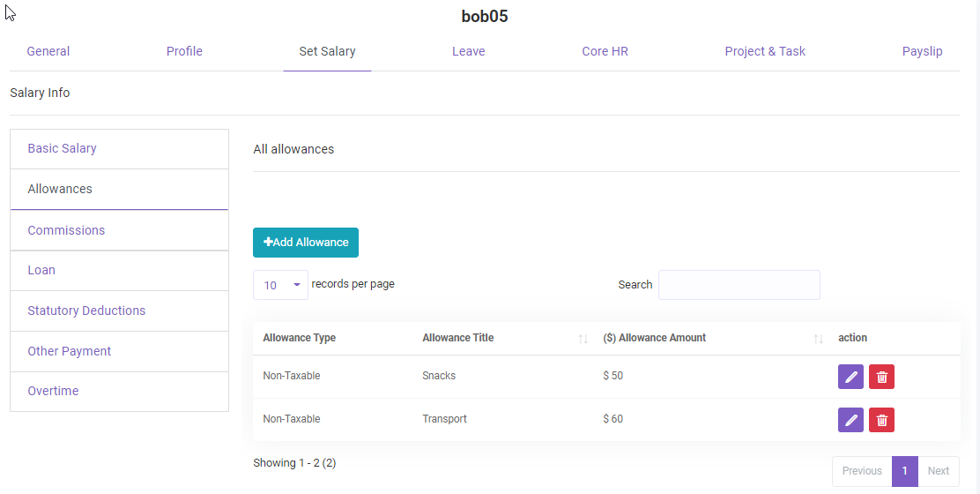Open the Payslip tab
980x494 pixels.
click(922, 51)
